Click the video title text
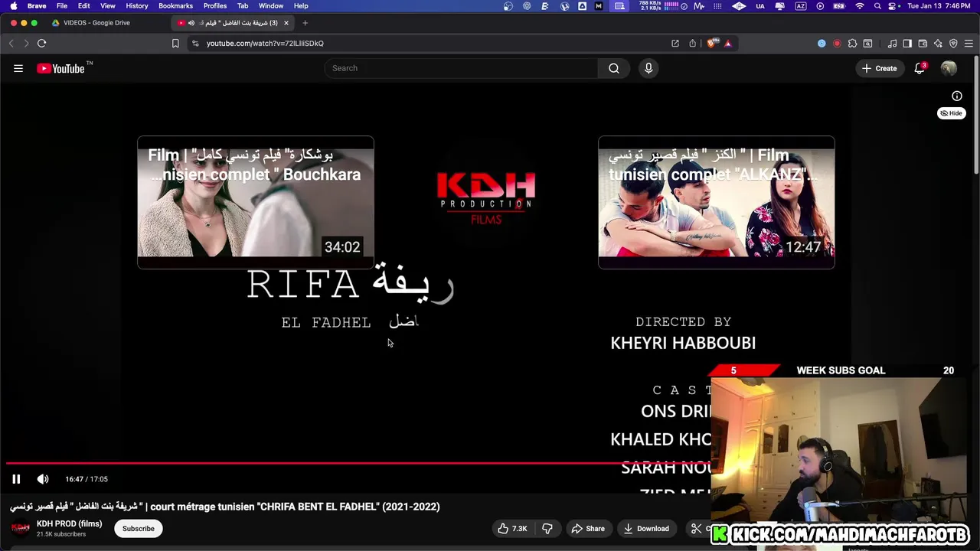The image size is (980, 551). pyautogui.click(x=225, y=507)
